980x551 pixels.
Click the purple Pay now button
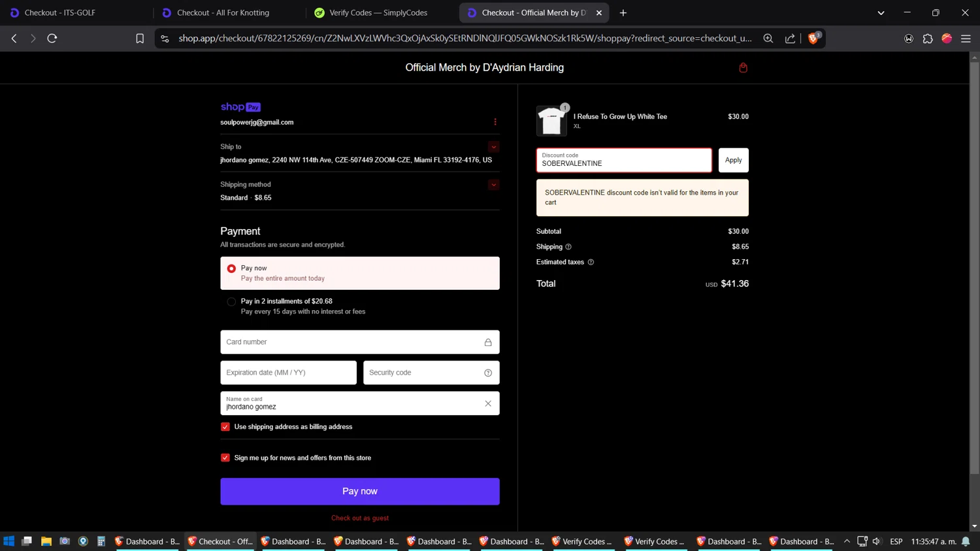pos(360,492)
